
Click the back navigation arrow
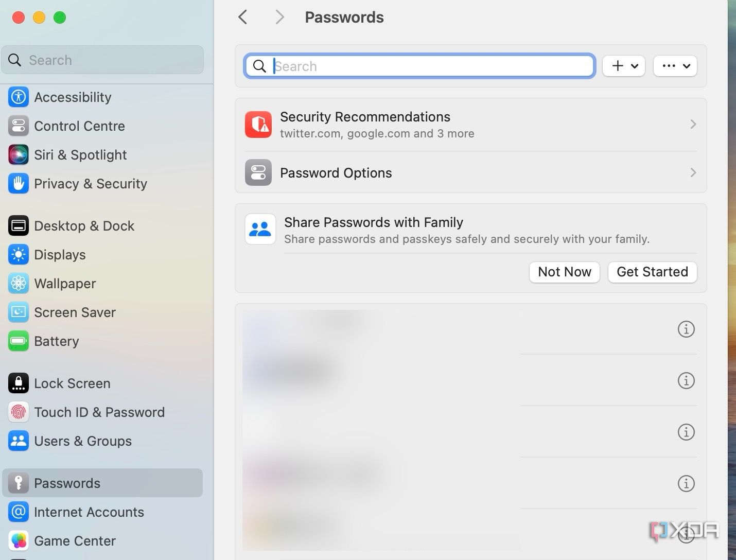tap(242, 17)
